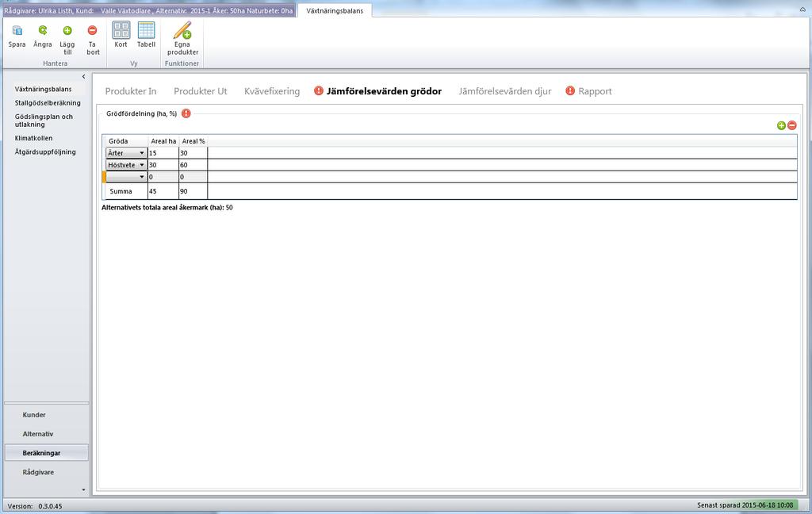Image resolution: width=812 pixels, height=514 pixels.
Task: Open the Jämförelsevärden djur tab
Action: tap(505, 91)
